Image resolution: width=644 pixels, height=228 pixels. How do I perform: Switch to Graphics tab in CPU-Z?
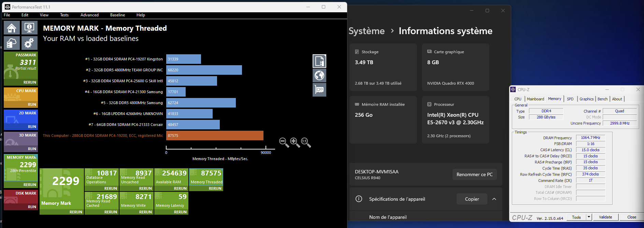pyautogui.click(x=586, y=99)
